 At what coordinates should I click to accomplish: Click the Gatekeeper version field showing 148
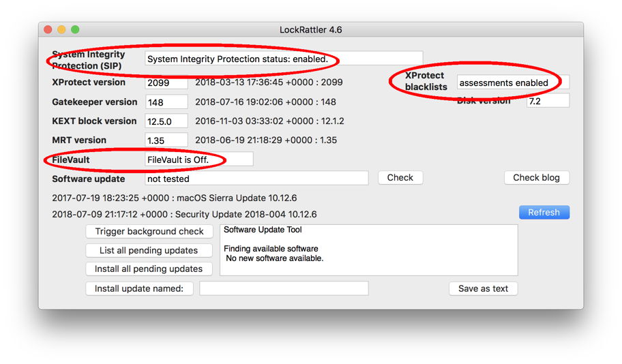tap(166, 102)
